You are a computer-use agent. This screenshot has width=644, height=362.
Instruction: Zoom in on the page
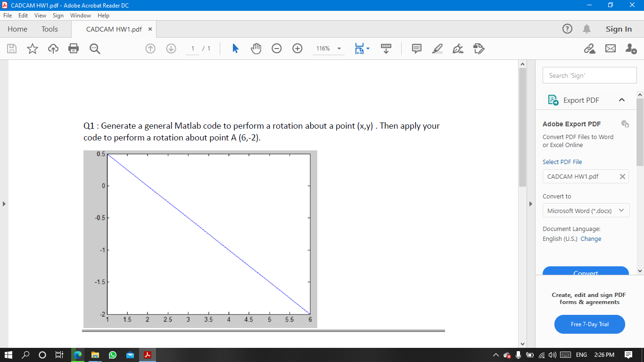297,49
